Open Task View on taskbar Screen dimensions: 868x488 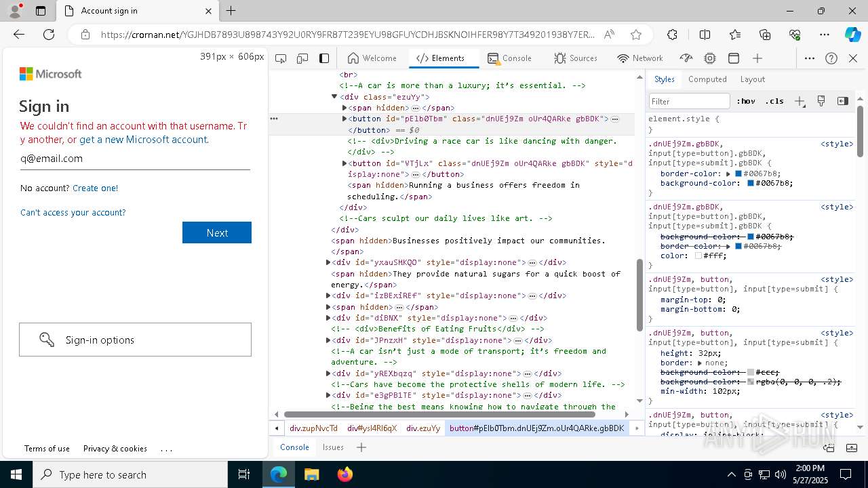245,474
